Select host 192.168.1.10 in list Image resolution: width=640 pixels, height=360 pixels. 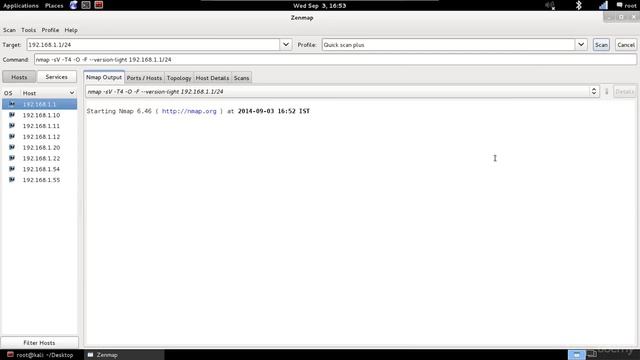pyautogui.click(x=40, y=115)
